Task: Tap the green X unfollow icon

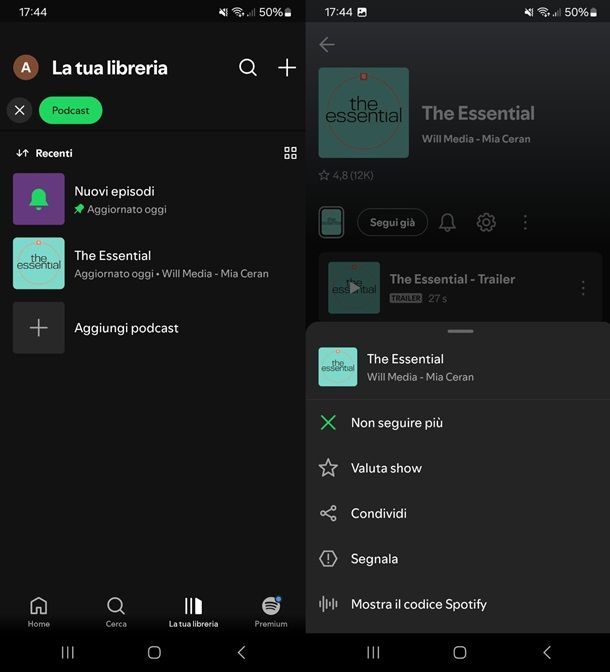Action: click(328, 423)
